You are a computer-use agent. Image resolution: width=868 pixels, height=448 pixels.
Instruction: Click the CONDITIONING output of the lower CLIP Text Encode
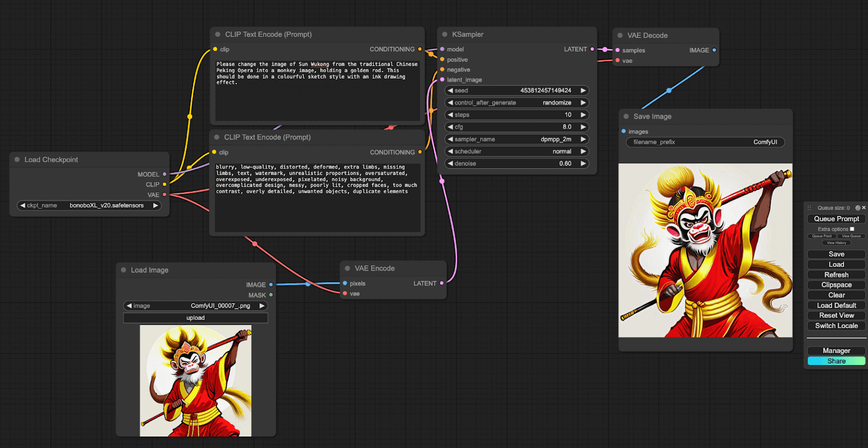420,152
